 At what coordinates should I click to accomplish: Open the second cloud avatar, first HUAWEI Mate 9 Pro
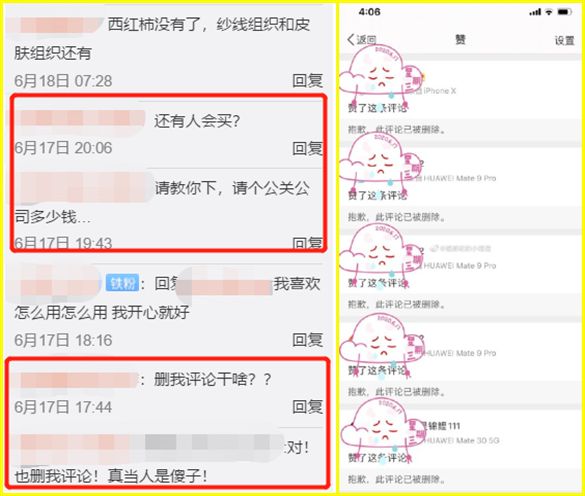click(381, 160)
